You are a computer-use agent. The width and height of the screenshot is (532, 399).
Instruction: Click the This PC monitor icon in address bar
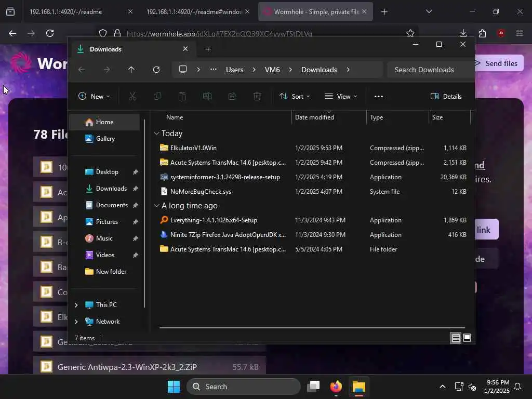click(183, 70)
